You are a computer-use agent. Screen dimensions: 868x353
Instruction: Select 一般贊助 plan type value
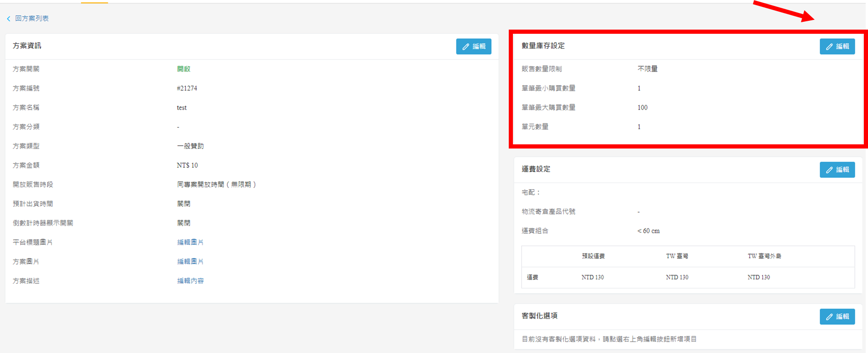click(190, 146)
